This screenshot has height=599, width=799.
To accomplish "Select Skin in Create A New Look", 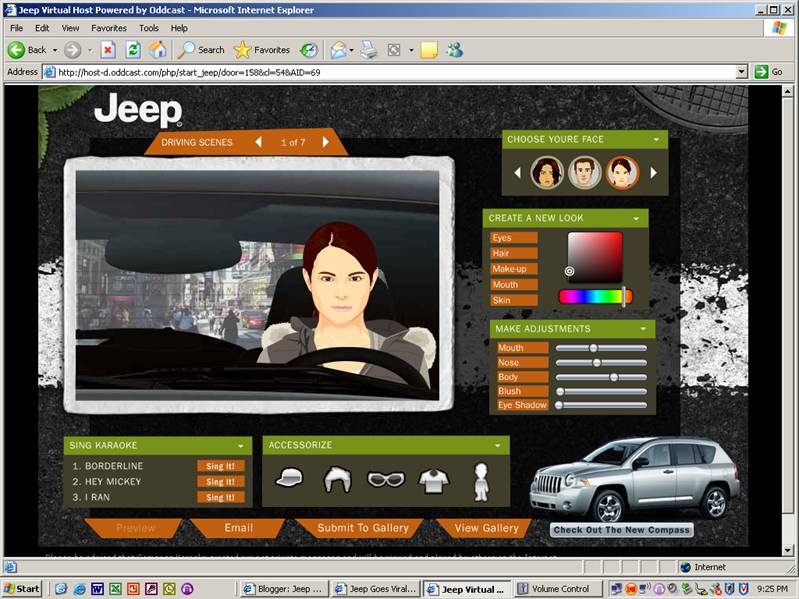I will (514, 300).
